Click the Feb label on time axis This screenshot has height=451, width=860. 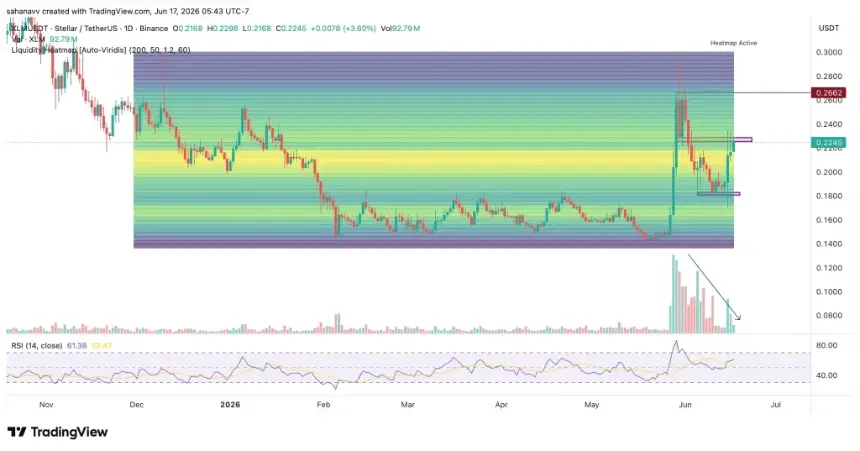click(324, 404)
